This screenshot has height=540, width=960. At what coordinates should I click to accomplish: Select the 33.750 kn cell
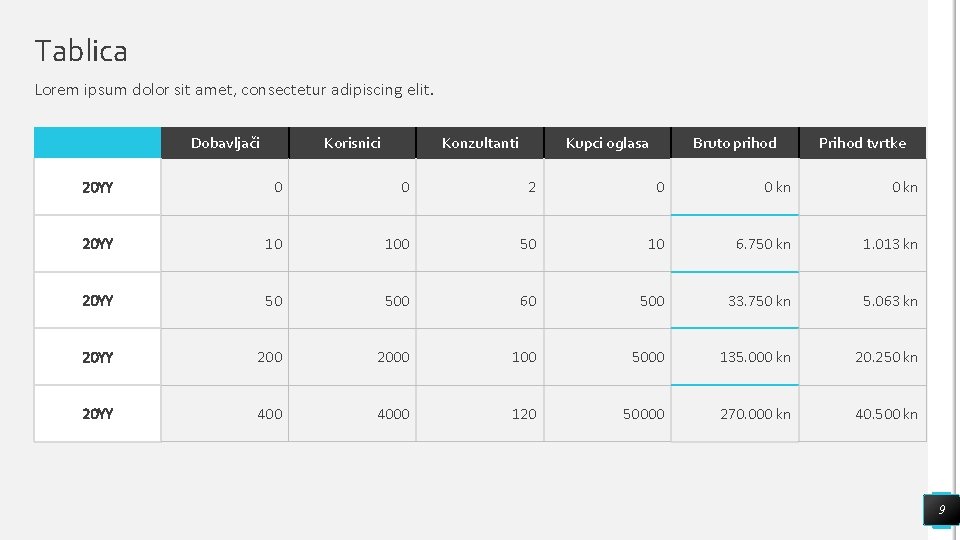tap(759, 301)
